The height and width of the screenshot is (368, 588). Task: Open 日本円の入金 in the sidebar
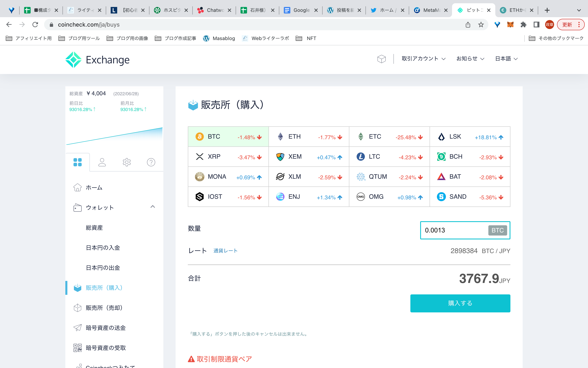tap(103, 248)
